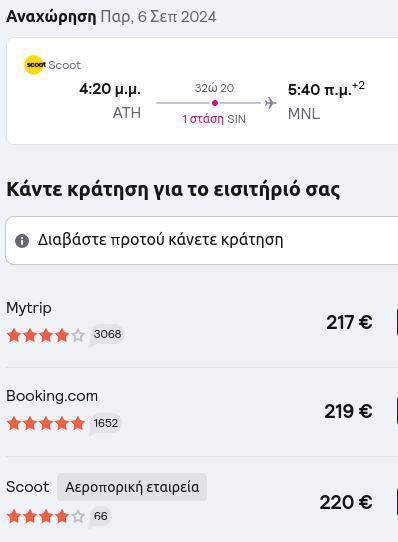Image resolution: width=398 pixels, height=542 pixels.
Task: Open Mytrip 3068 reviews bubble
Action: (x=107, y=335)
